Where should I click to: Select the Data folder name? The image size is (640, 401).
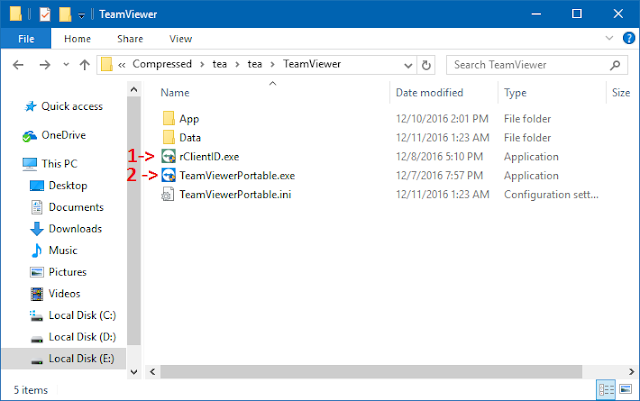click(190, 138)
